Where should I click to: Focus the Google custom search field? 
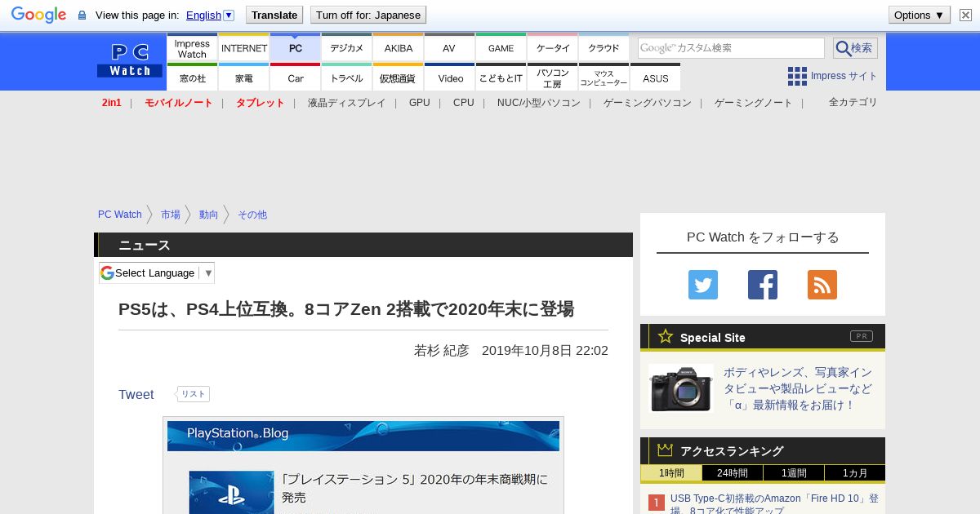pyautogui.click(x=731, y=48)
